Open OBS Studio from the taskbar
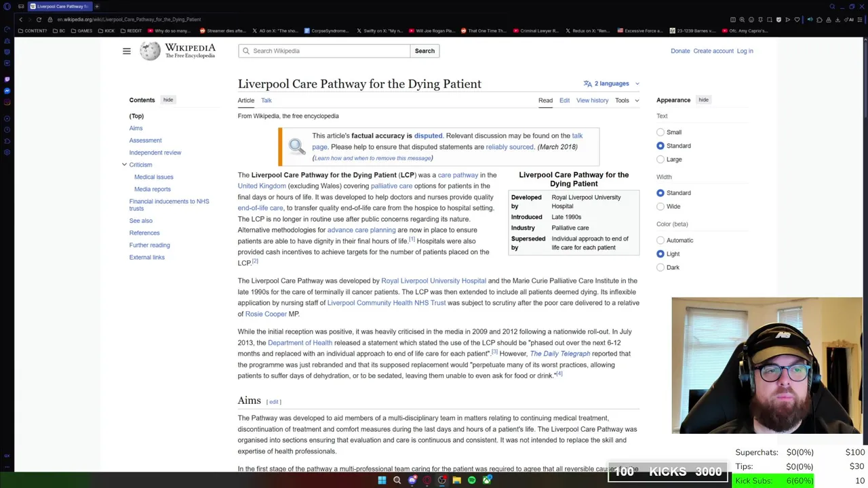The width and height of the screenshot is (868, 488). tap(441, 480)
